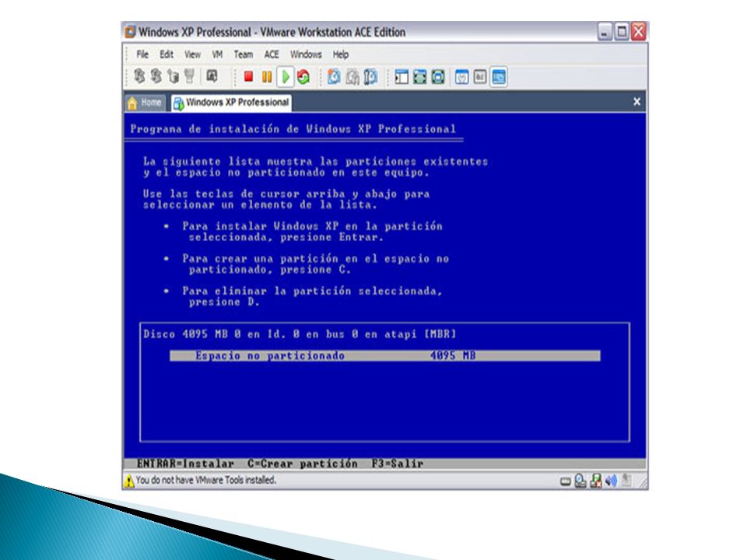Click the grayed ACE preview icon
747x560 pixels.
[212, 76]
